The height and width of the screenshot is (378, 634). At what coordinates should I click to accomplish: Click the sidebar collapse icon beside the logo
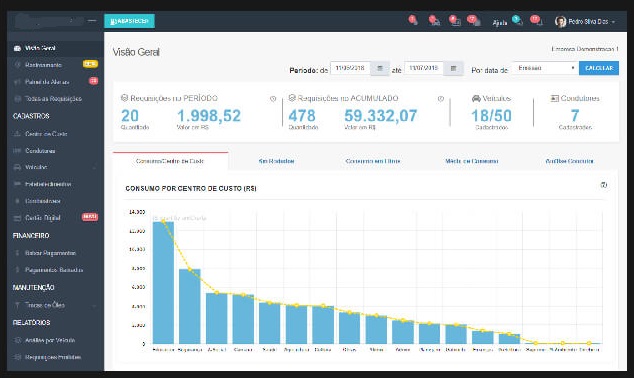(x=92, y=21)
